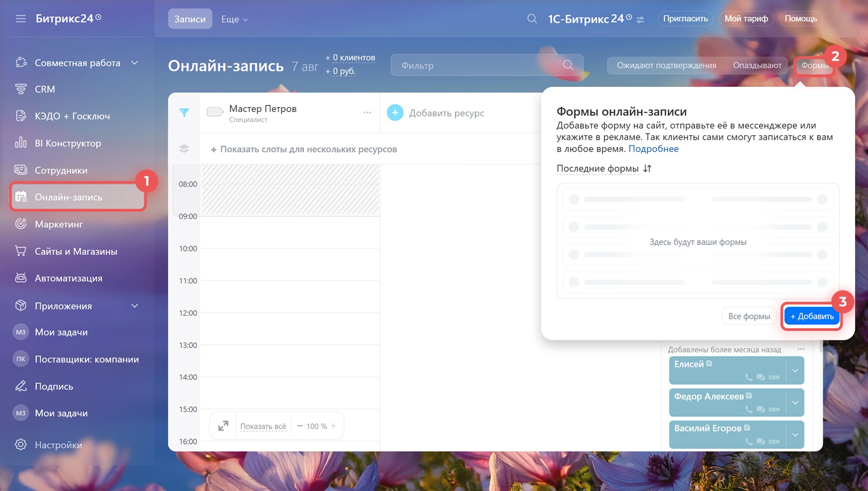Open Настройки gear in sidebar
Image resolution: width=868 pixels, height=491 pixels.
(21, 444)
